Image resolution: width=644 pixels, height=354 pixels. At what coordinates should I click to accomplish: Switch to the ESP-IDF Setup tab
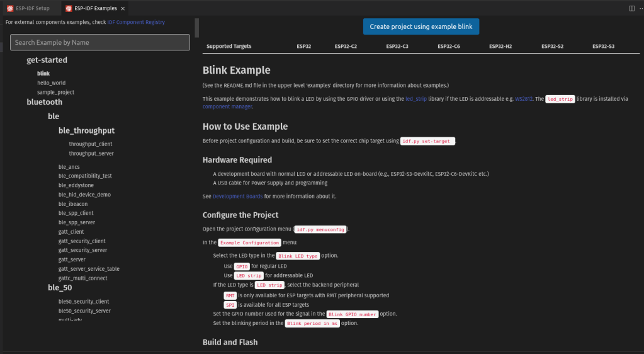(x=32, y=9)
